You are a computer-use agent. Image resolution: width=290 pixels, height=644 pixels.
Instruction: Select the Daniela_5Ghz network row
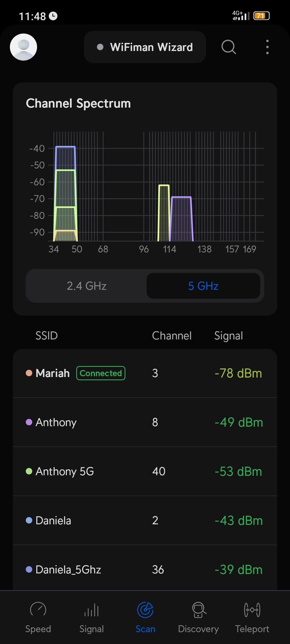pos(145,569)
